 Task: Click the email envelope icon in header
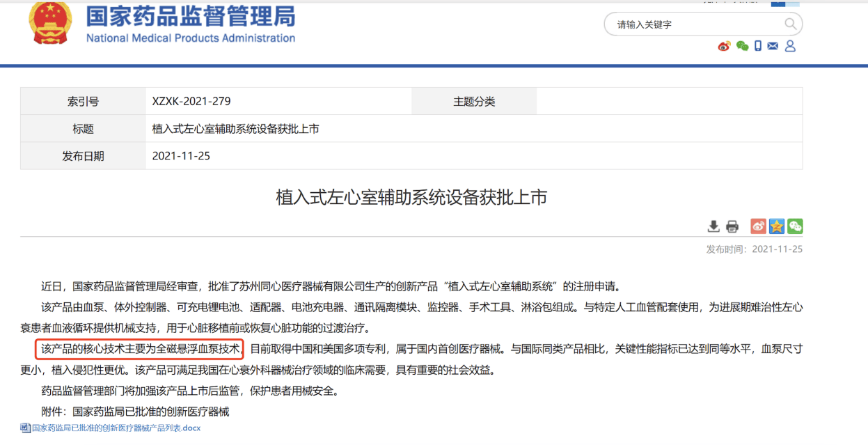[773, 46]
